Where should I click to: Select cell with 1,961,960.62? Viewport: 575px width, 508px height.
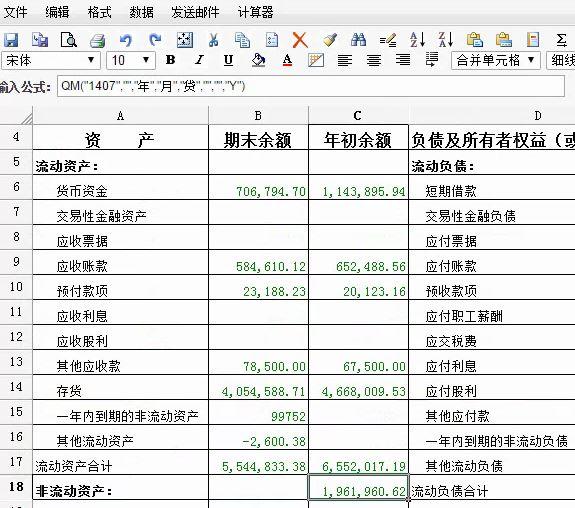[358, 487]
